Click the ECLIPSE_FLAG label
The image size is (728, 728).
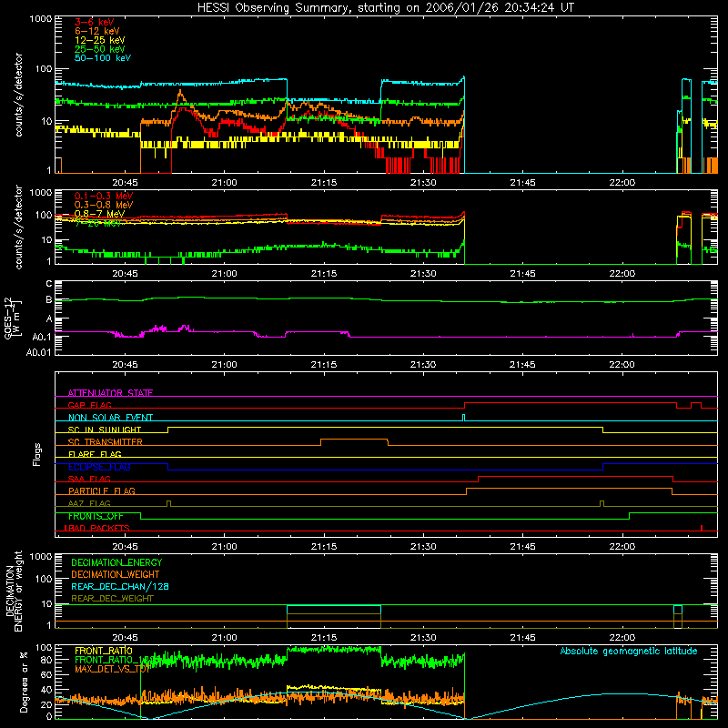click(x=99, y=467)
